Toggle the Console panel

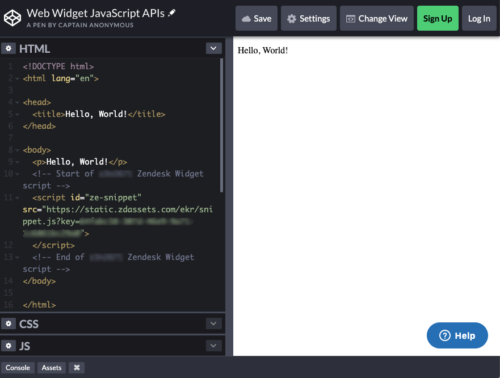click(x=18, y=368)
